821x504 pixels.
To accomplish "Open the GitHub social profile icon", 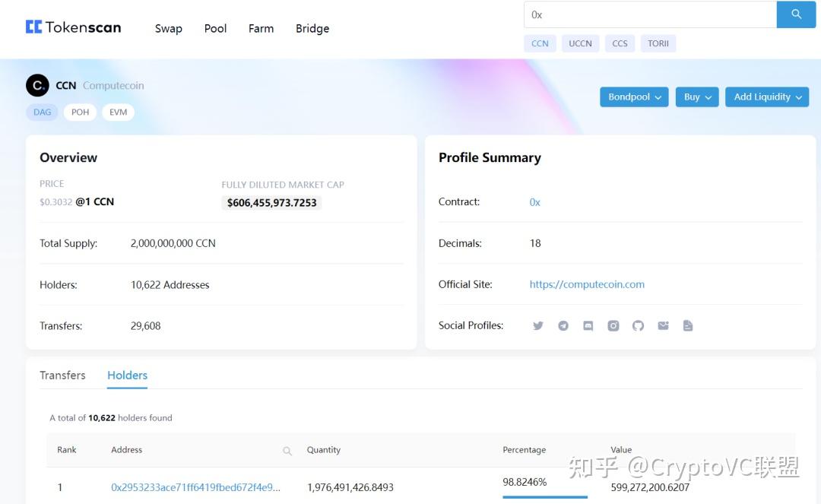I will 638,325.
